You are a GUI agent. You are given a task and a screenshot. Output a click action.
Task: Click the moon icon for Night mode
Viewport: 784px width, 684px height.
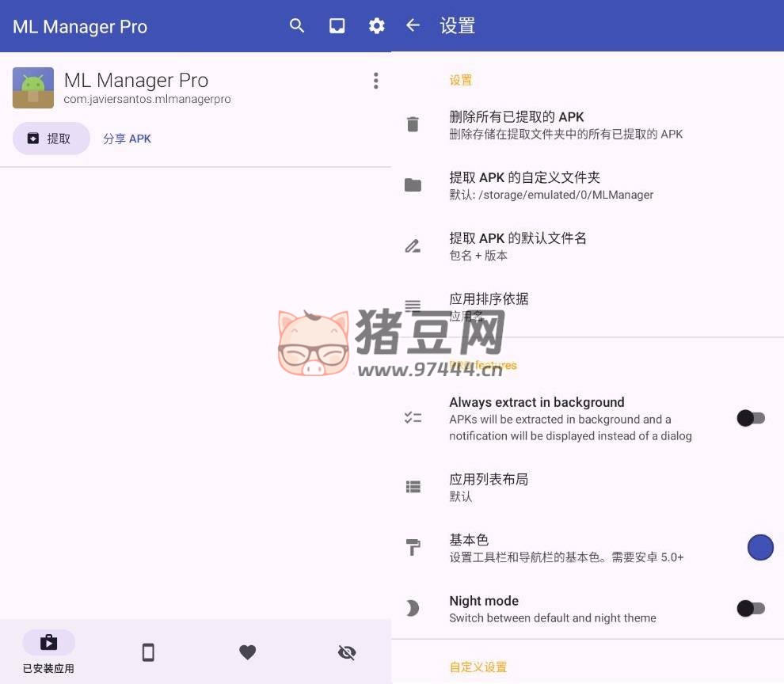413,608
